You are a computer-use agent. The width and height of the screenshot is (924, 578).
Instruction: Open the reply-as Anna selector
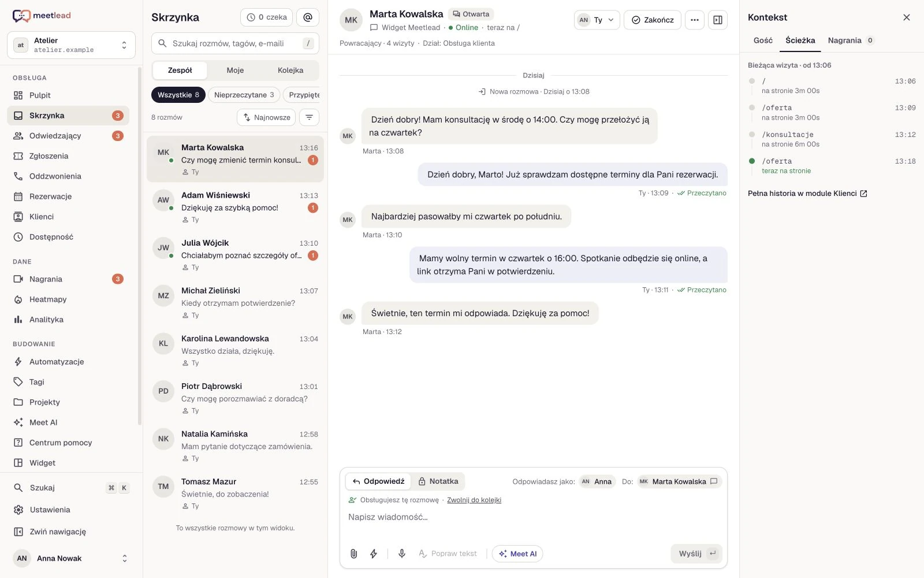pos(597,481)
